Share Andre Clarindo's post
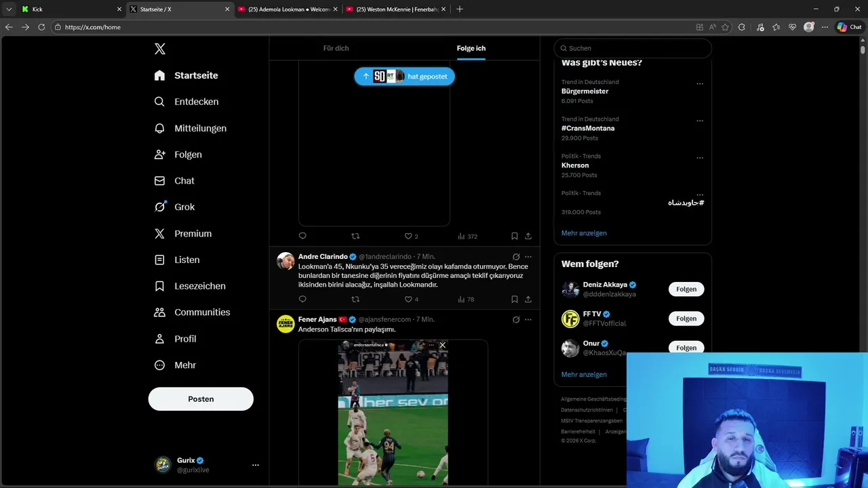Screen dimensions: 868x488 click(x=528, y=299)
